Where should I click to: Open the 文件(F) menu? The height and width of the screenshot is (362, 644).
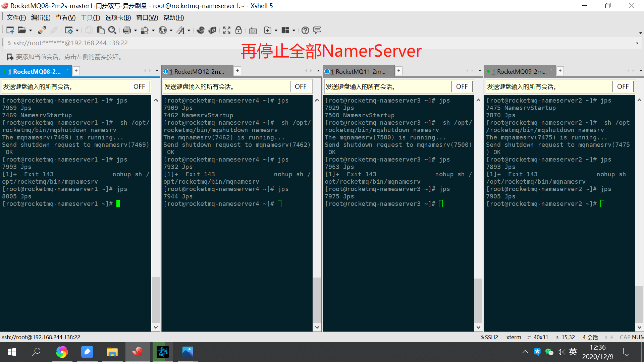tap(16, 18)
